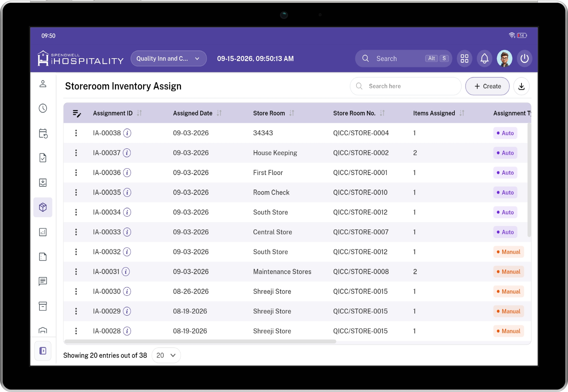Viewport: 568px width, 392px height.
Task: Open the person icon in sidebar
Action: (x=43, y=84)
